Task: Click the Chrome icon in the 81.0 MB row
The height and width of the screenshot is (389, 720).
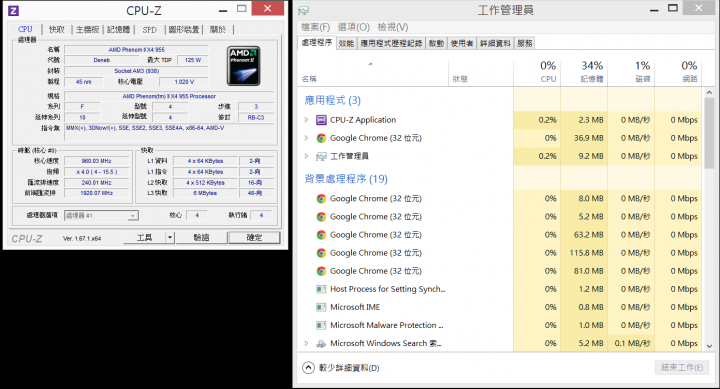Action: (x=321, y=271)
